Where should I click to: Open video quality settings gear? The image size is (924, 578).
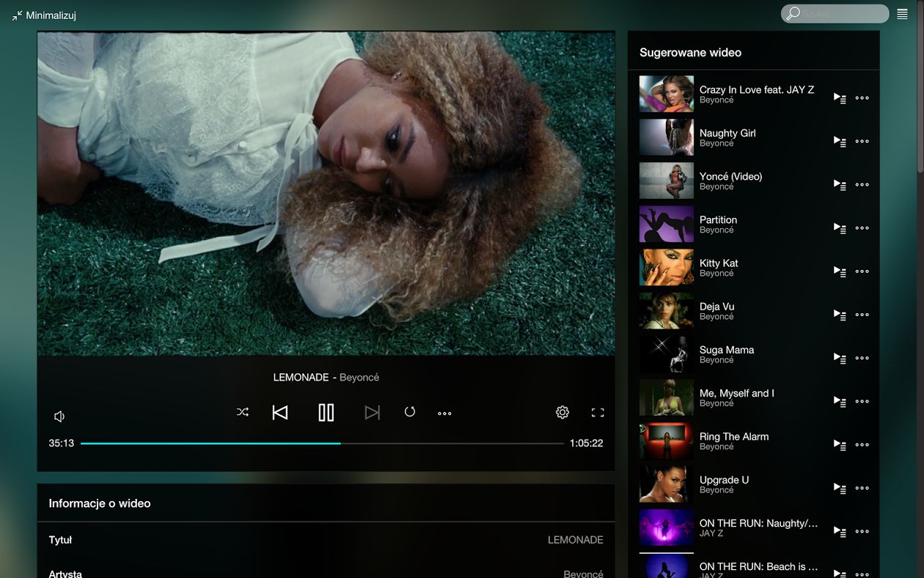[562, 412]
